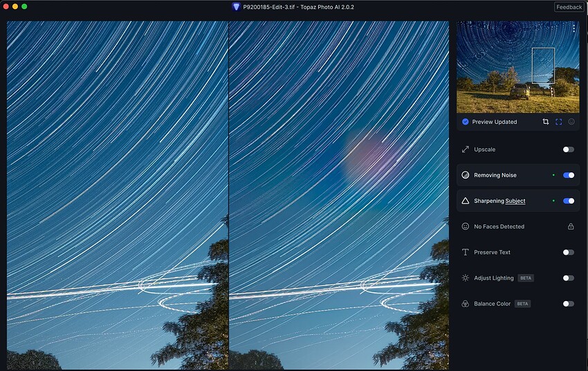Image resolution: width=588 pixels, height=371 pixels.
Task: Click the Adjust Lighting label
Action: 493,278
